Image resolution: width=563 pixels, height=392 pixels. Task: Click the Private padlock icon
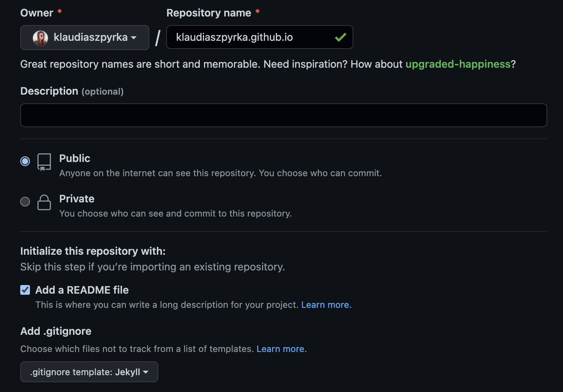[x=44, y=202]
